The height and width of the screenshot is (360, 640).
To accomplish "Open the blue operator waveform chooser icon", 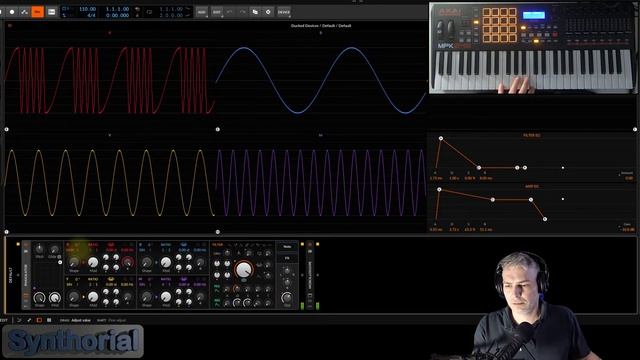I will tap(183, 245).
